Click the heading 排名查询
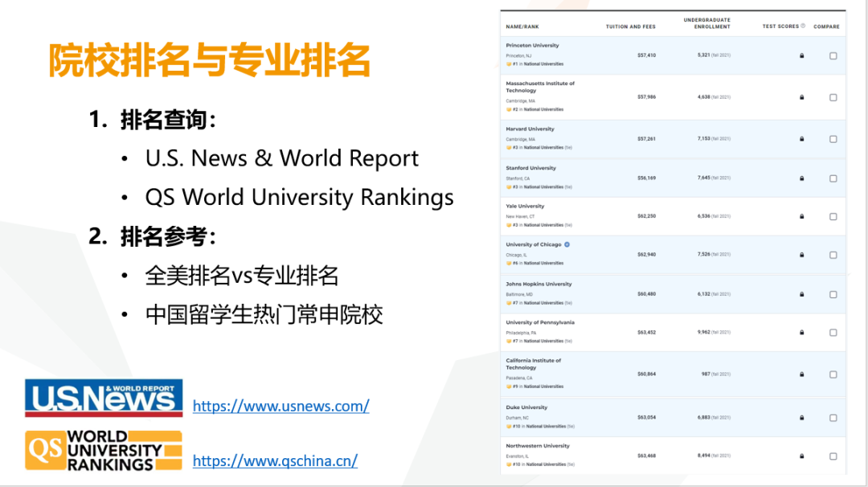This screenshot has height=487, width=868. pos(168,120)
